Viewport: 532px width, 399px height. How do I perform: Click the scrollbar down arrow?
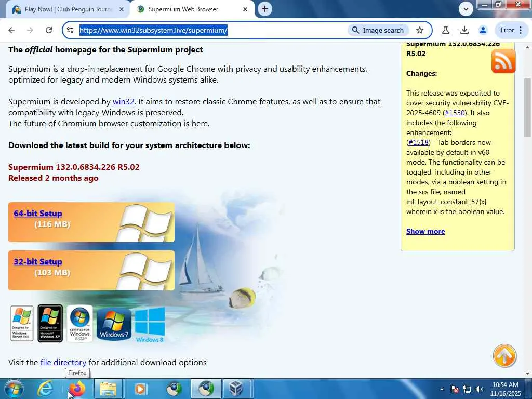527,374
